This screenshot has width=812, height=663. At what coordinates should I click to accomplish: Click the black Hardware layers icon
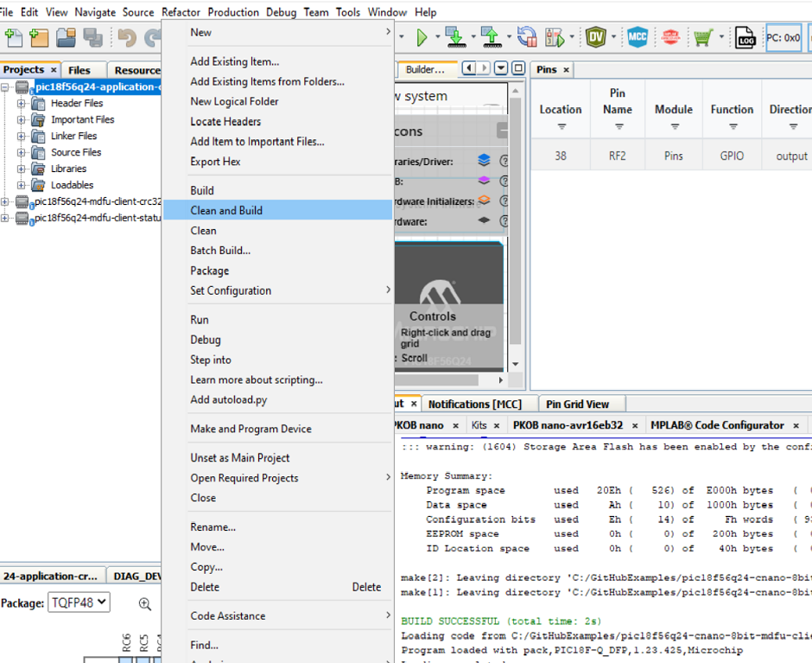(484, 220)
